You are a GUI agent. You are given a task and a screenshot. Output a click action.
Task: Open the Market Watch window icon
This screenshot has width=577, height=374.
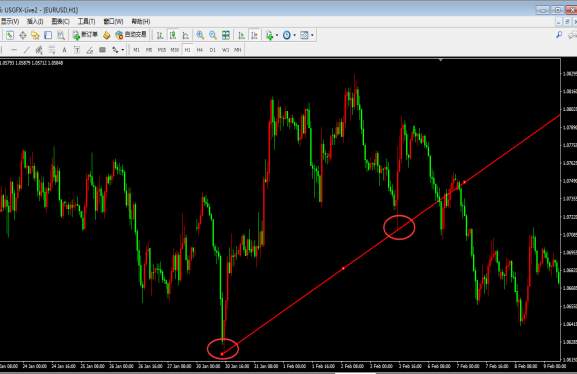pos(10,35)
